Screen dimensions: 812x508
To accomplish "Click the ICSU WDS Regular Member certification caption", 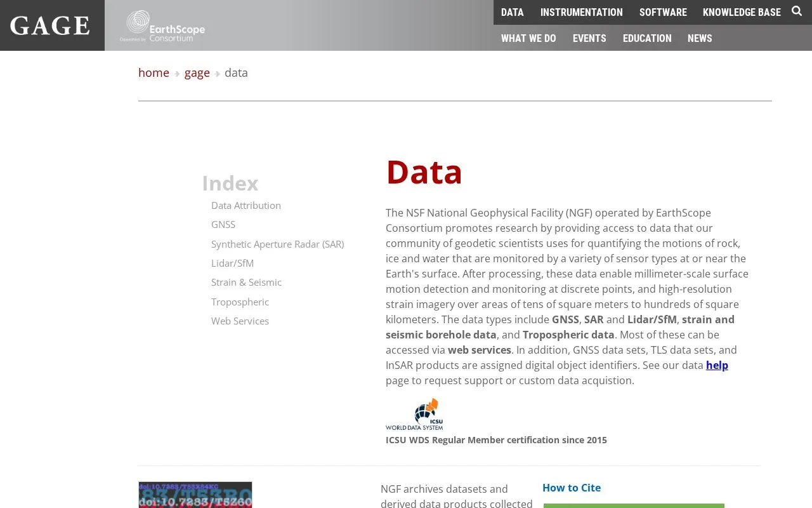I will tap(496, 440).
